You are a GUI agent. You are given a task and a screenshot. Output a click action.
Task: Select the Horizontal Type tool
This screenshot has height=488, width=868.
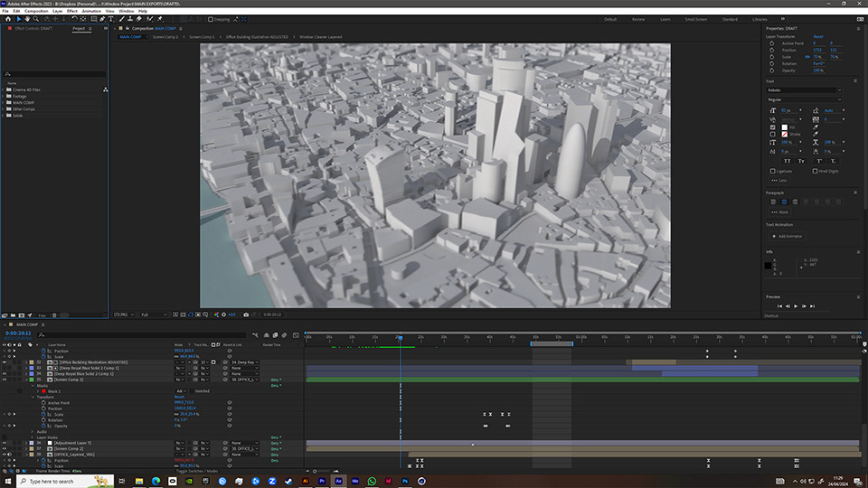pyautogui.click(x=110, y=19)
